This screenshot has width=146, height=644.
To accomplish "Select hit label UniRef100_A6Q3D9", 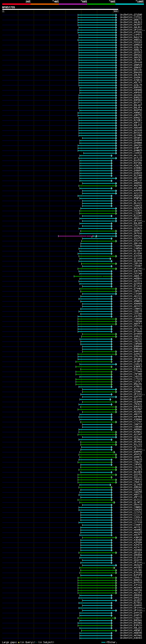I will (x=131, y=196).
